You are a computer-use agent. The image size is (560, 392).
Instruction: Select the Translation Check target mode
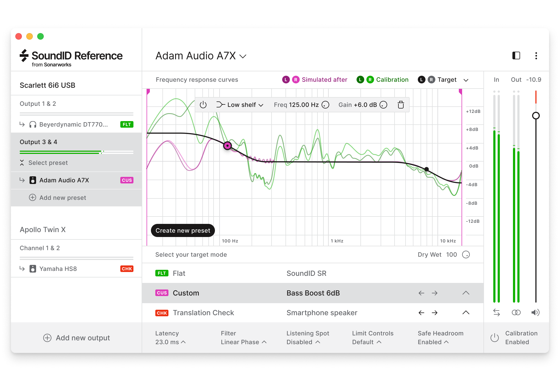tap(313, 313)
